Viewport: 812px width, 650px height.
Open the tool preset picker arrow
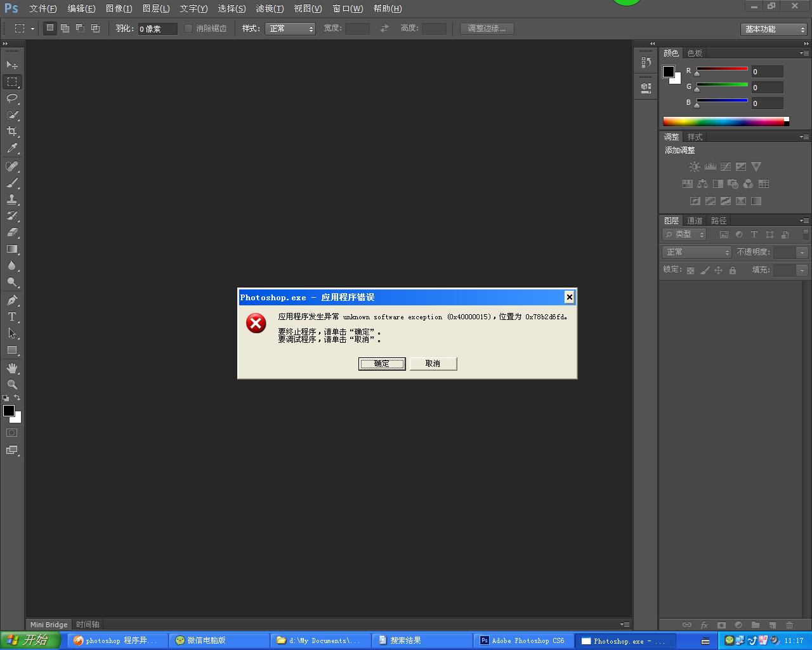(x=32, y=29)
